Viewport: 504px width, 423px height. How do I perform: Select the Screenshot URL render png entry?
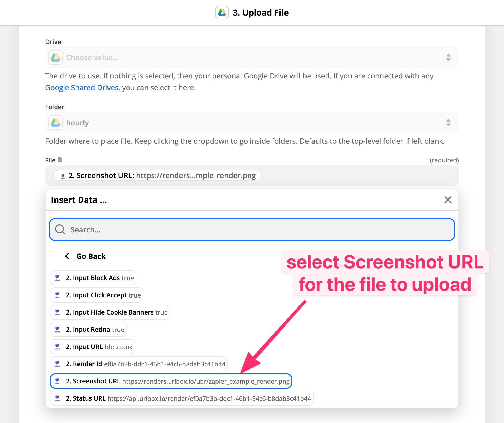click(171, 381)
